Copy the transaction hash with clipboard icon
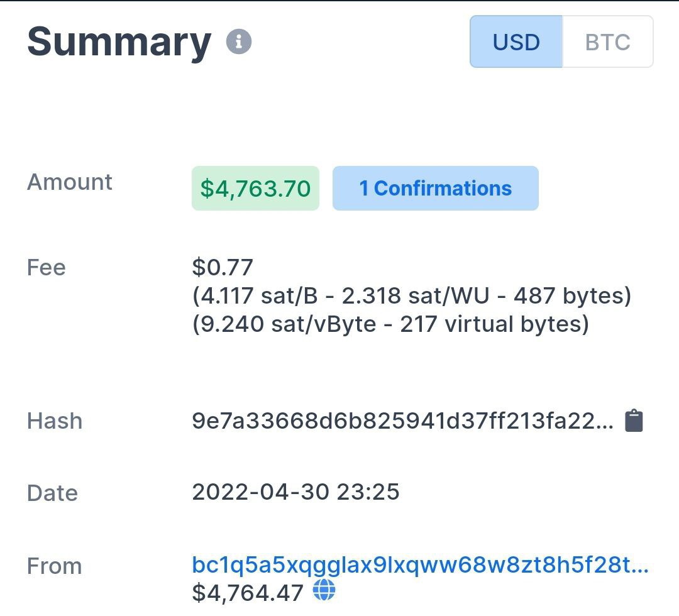Screen dimensions: 679x616 pos(634,421)
